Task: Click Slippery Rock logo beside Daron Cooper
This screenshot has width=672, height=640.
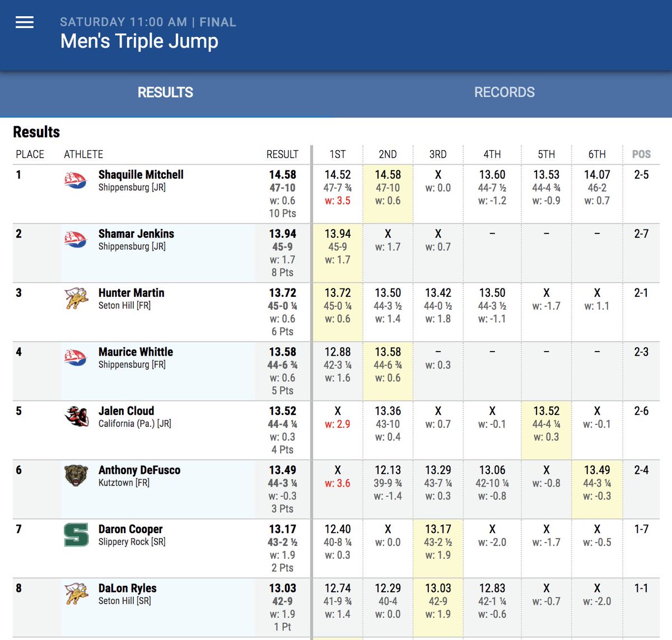Action: (76, 535)
